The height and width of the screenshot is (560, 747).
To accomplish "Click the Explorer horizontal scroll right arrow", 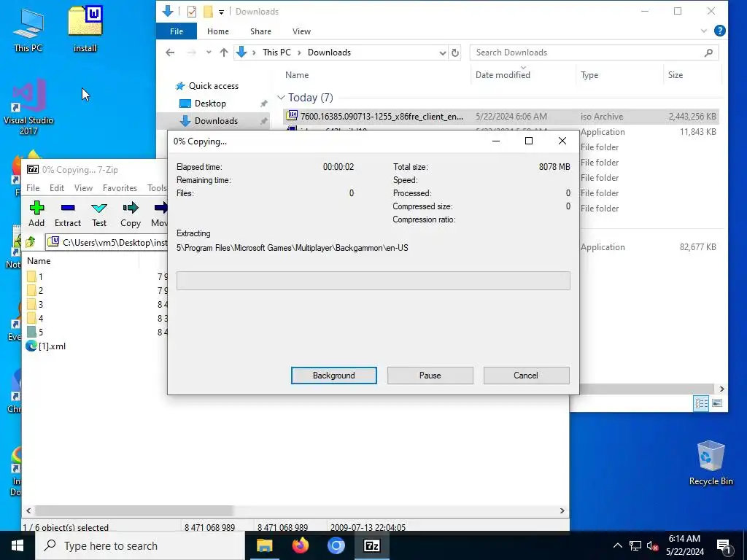I will (x=721, y=389).
